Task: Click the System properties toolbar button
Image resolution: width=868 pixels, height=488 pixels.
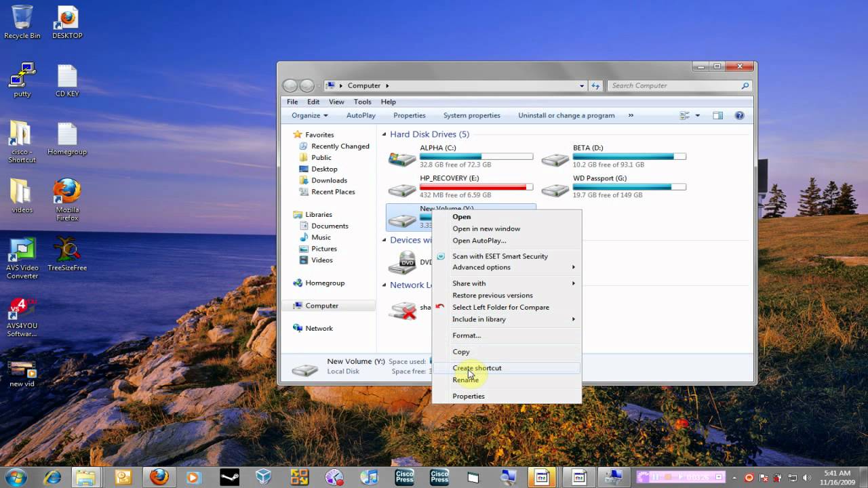Action: [471, 115]
